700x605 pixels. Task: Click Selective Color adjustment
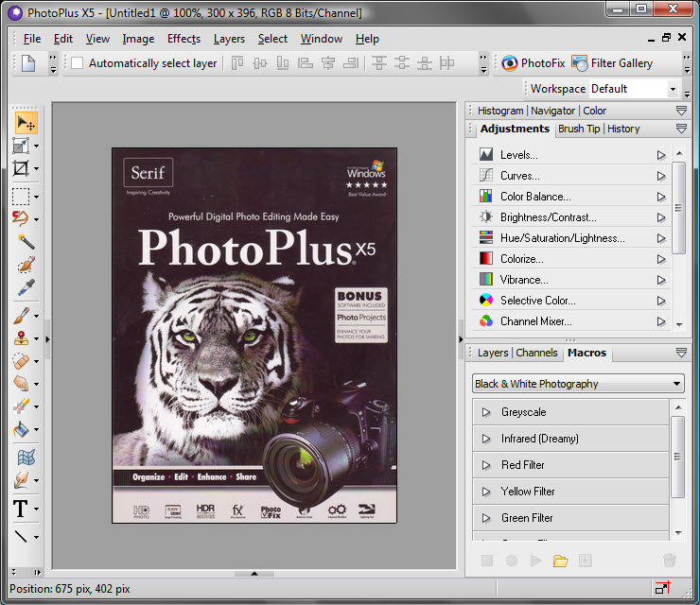[571, 301]
